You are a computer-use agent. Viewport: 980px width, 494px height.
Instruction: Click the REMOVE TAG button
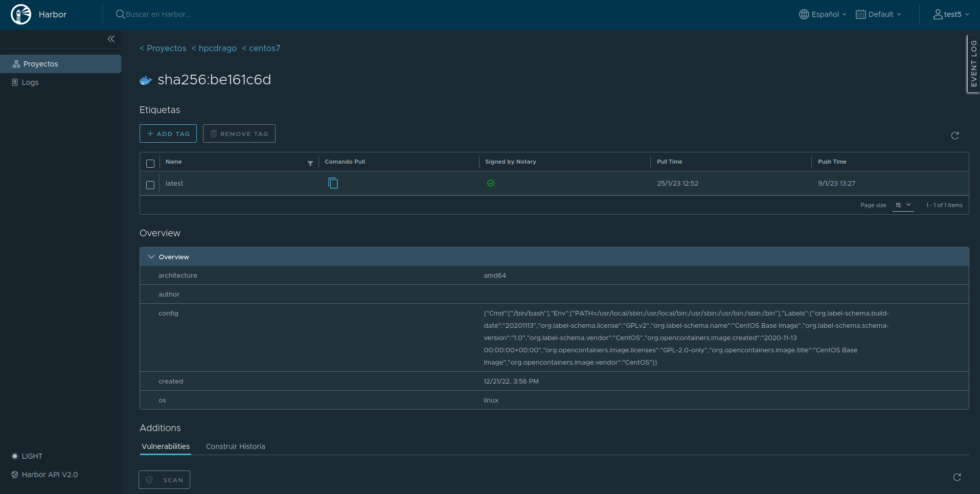pyautogui.click(x=239, y=133)
